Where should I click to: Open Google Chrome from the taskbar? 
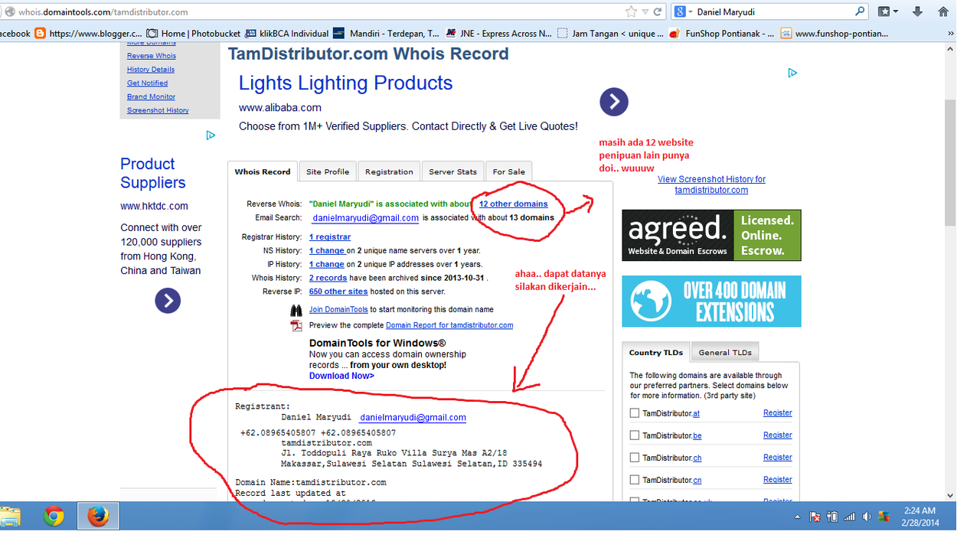(x=54, y=517)
